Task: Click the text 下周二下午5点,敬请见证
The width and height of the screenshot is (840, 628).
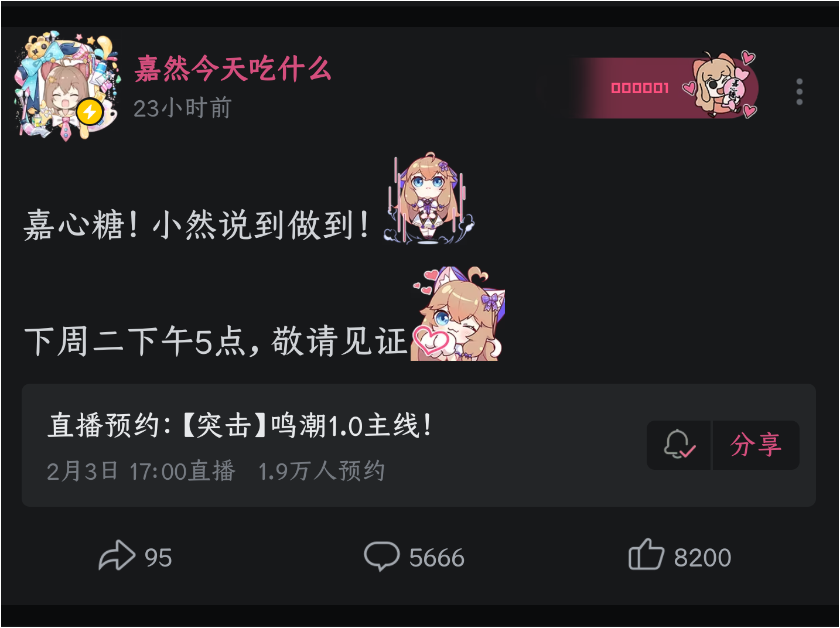Action: 216,341
